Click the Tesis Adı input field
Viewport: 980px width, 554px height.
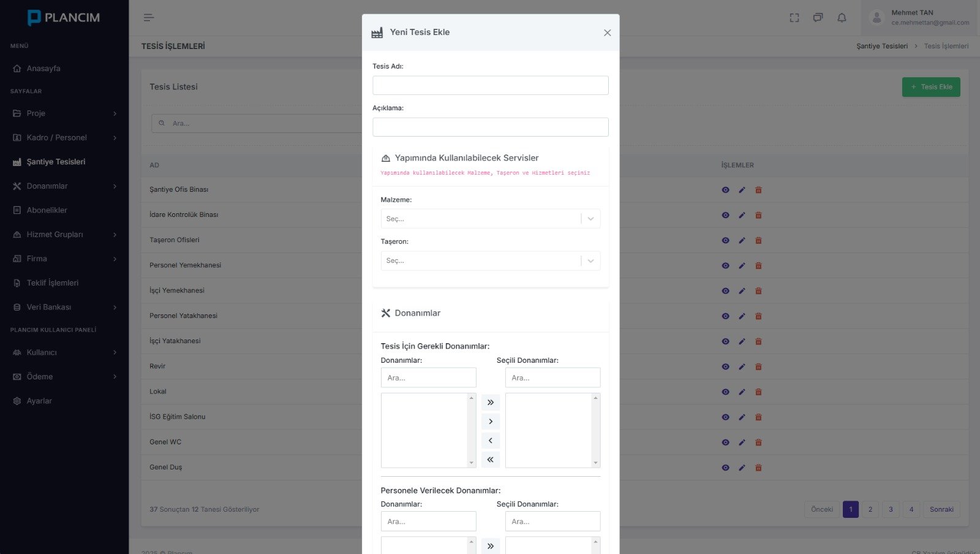pos(491,85)
